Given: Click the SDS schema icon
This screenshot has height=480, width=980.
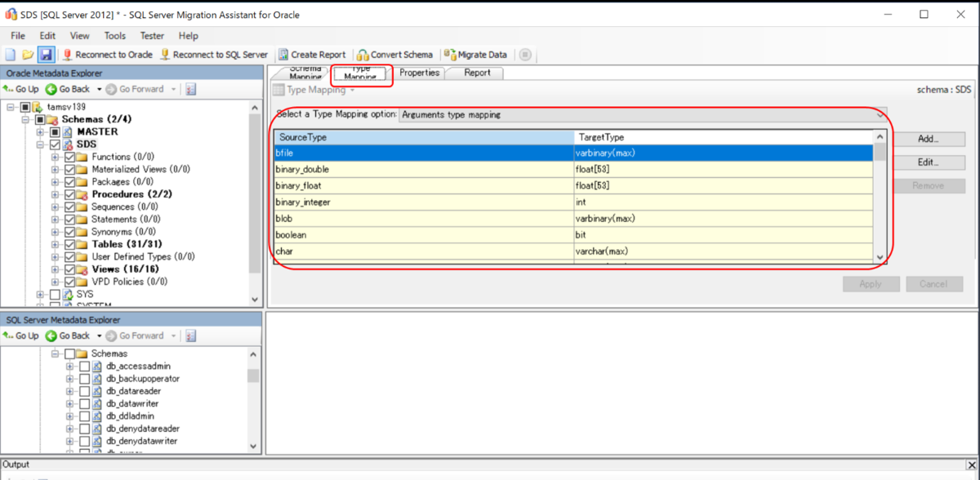Looking at the screenshot, I should (68, 144).
